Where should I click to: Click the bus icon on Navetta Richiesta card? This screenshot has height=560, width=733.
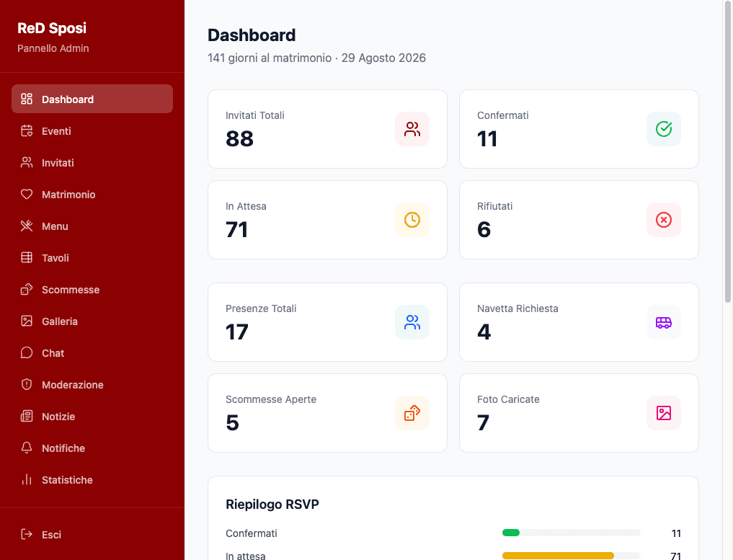(x=663, y=322)
